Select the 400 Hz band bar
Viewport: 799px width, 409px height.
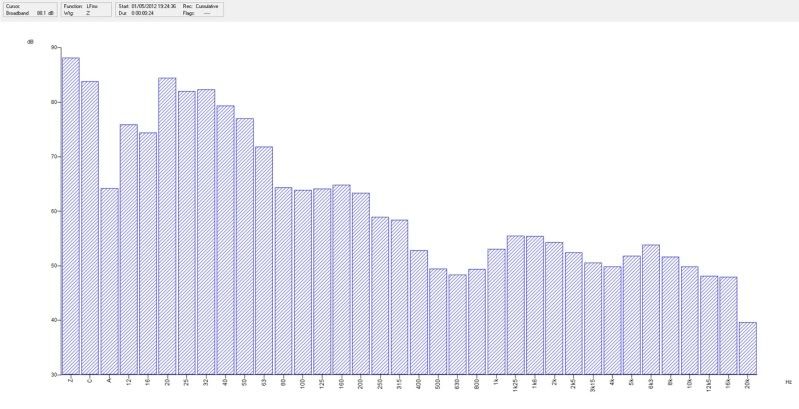[419, 312]
